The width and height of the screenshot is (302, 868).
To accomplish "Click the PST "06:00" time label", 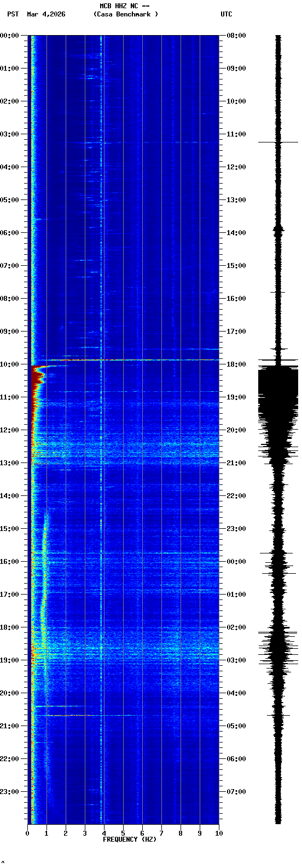I will click(9, 233).
